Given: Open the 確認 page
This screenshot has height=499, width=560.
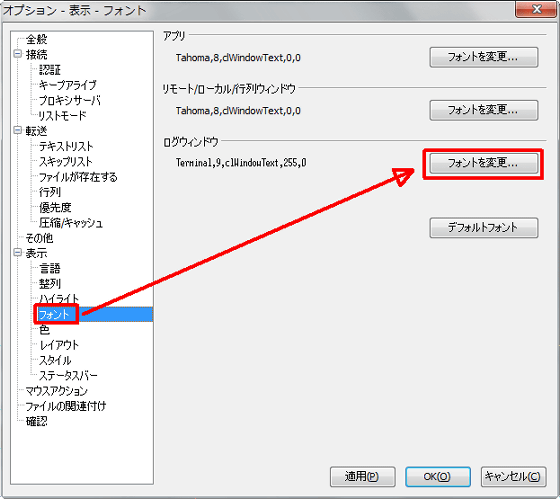Looking at the screenshot, I should [x=36, y=421].
